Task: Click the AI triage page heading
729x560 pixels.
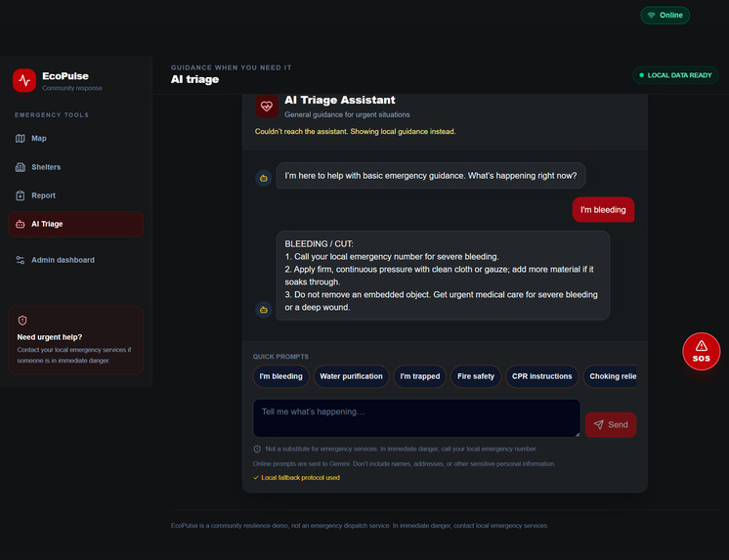Action: (194, 79)
